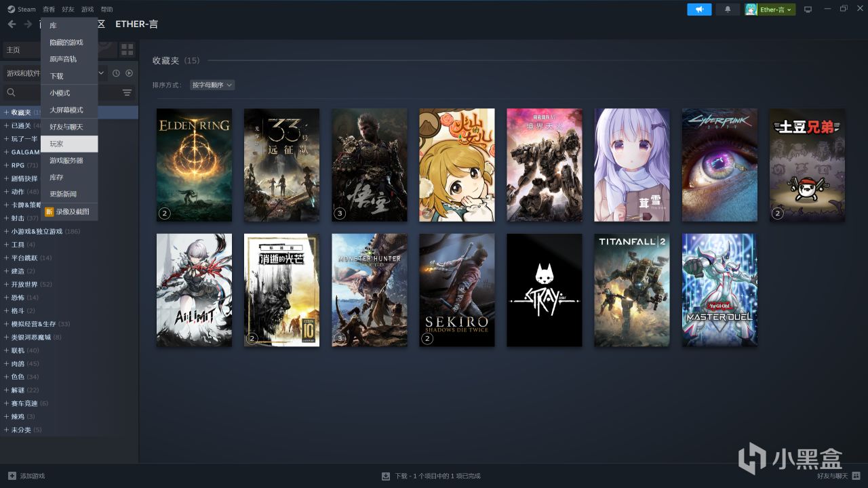The height and width of the screenshot is (488, 868).
Task: Select 下载 menu entry
Action: tap(69, 76)
